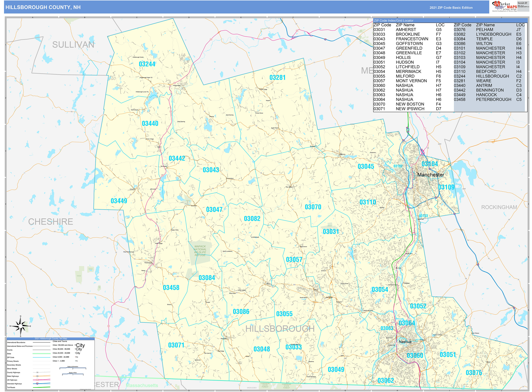
Task: Click the 2021 ZIP Code Basic Edition text
Action: click(451, 8)
